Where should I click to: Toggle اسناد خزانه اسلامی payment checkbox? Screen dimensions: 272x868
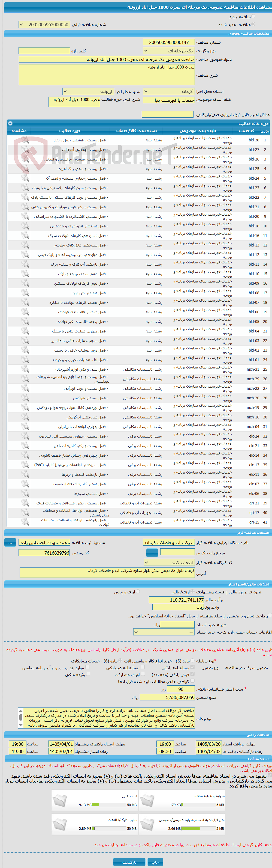click(270, 615)
